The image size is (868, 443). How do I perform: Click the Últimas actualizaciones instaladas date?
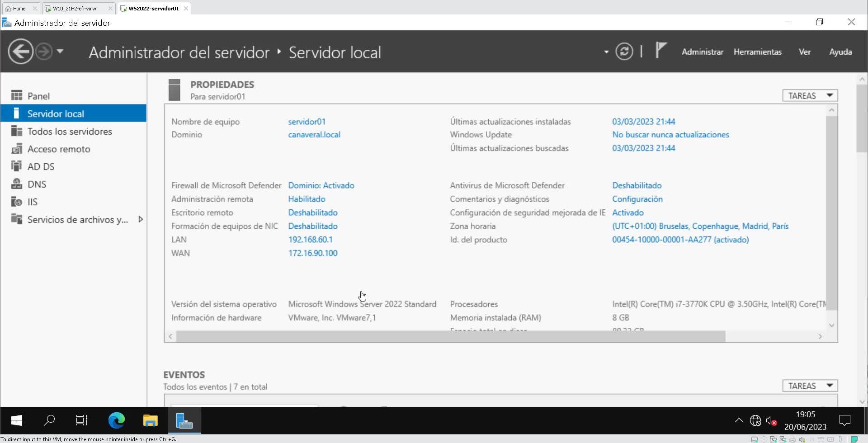click(x=644, y=122)
